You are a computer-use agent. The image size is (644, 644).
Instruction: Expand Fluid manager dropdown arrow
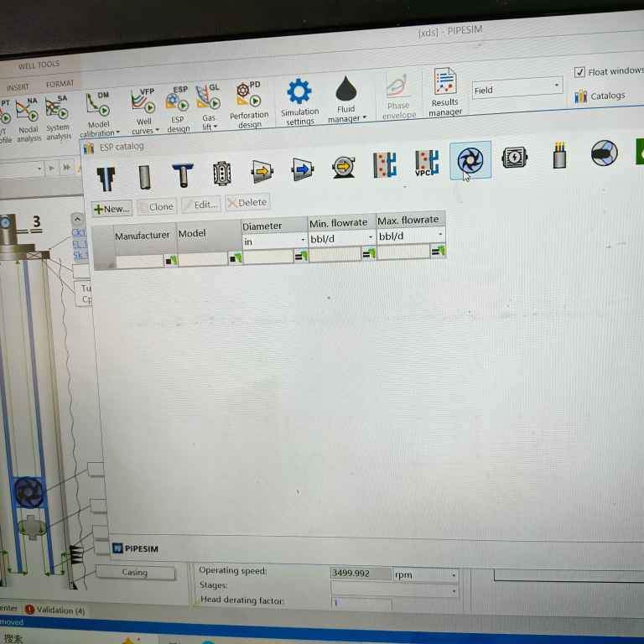pyautogui.click(x=364, y=117)
